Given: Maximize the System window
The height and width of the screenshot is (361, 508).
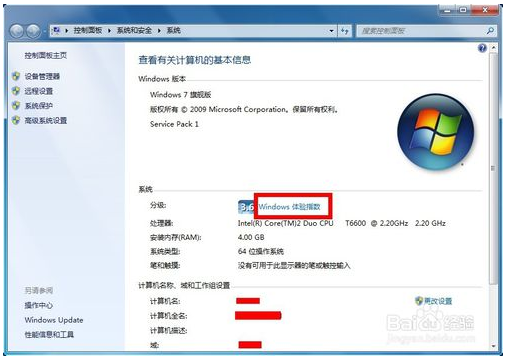Looking at the screenshot, I should tap(463, 10).
